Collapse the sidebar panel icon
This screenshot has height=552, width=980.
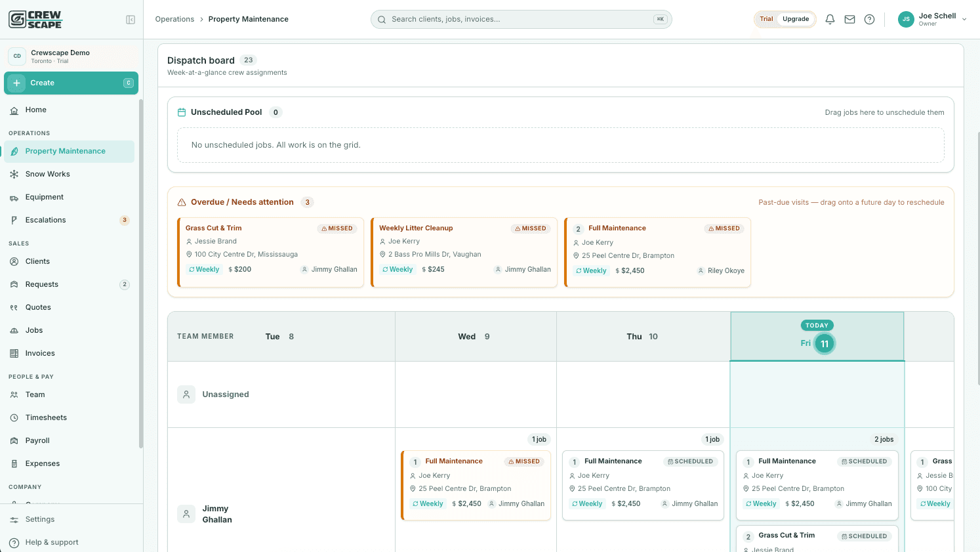click(x=131, y=20)
